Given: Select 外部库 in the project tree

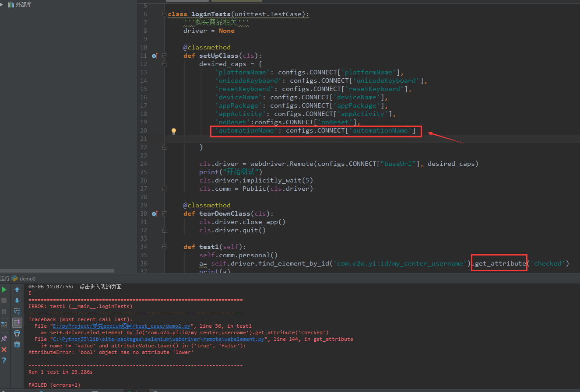Looking at the screenshot, I should tap(24, 4).
